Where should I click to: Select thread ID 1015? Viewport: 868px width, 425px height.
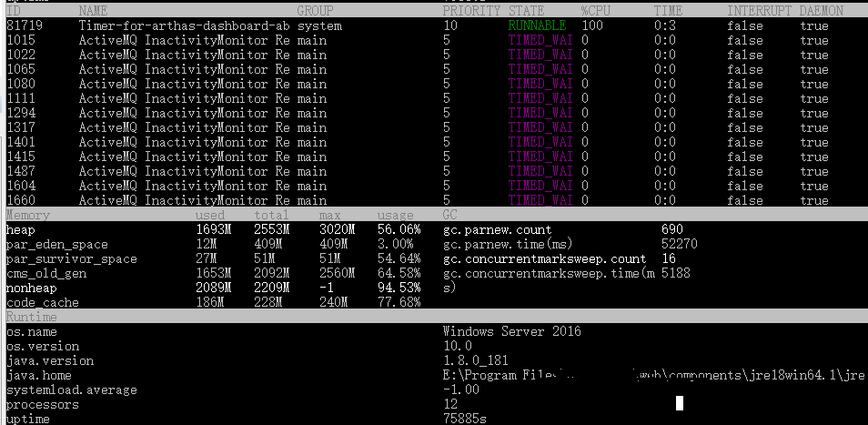[21, 40]
